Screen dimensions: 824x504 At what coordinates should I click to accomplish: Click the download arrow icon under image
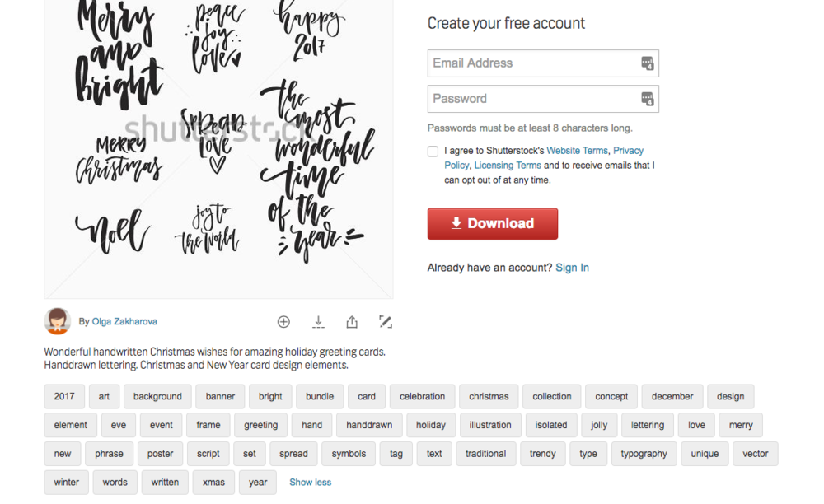point(318,322)
